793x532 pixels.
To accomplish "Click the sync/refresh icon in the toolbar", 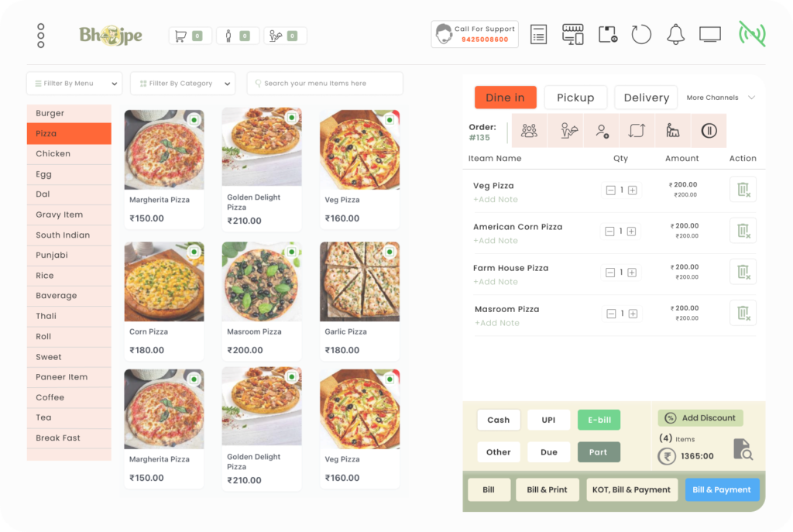I will (x=641, y=34).
